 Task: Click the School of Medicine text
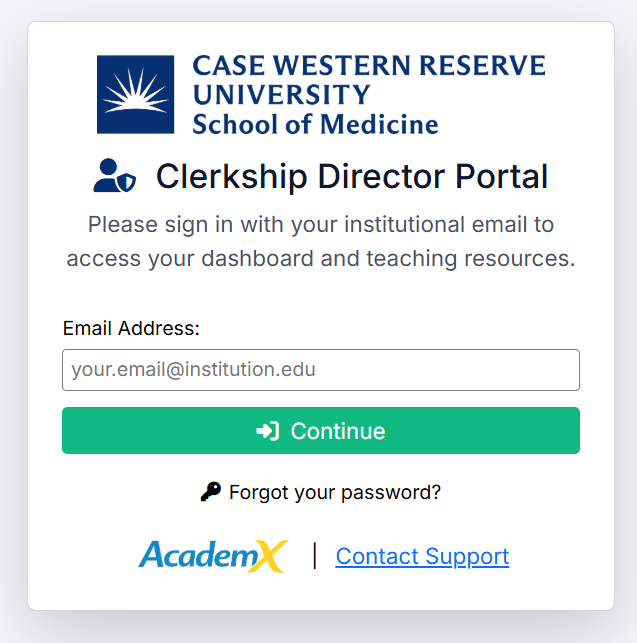coord(315,124)
